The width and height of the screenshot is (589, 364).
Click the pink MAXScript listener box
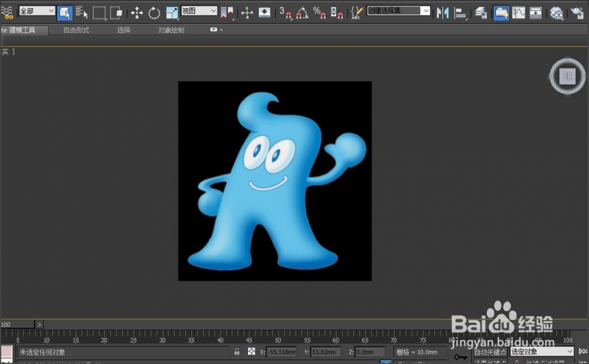click(x=6, y=352)
